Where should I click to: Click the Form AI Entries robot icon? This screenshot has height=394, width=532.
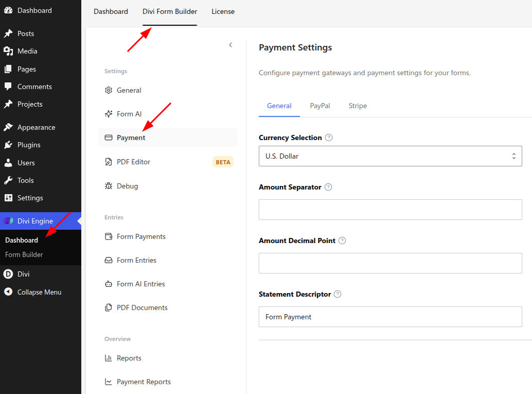pyautogui.click(x=109, y=284)
